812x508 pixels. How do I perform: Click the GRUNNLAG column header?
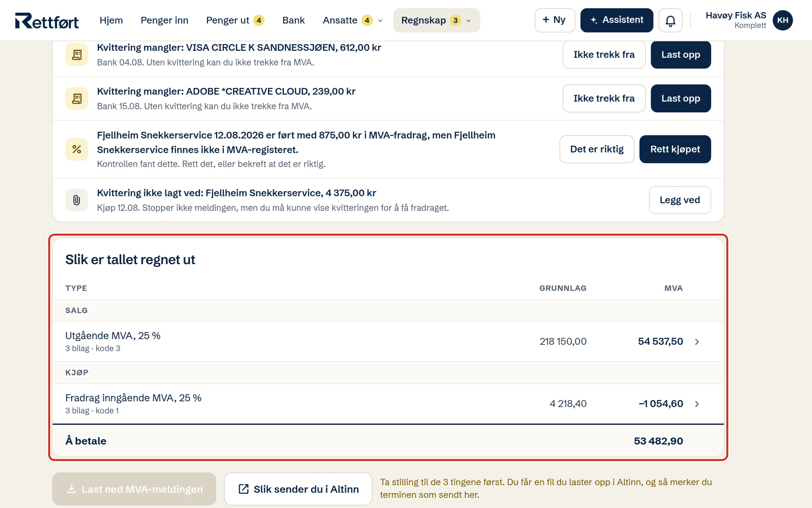(x=563, y=288)
